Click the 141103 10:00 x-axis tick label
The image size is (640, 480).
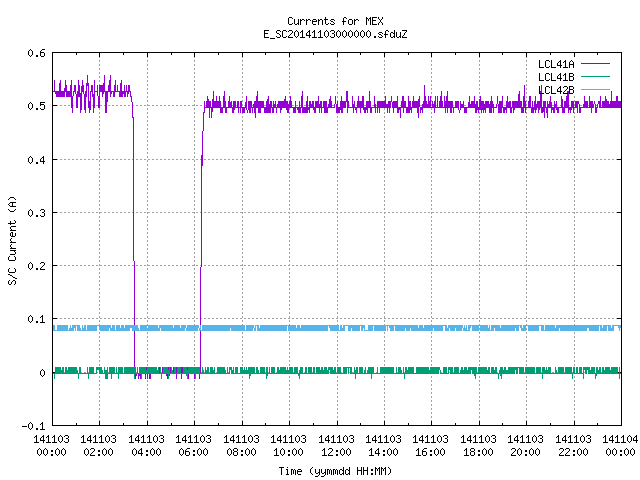tap(288, 445)
